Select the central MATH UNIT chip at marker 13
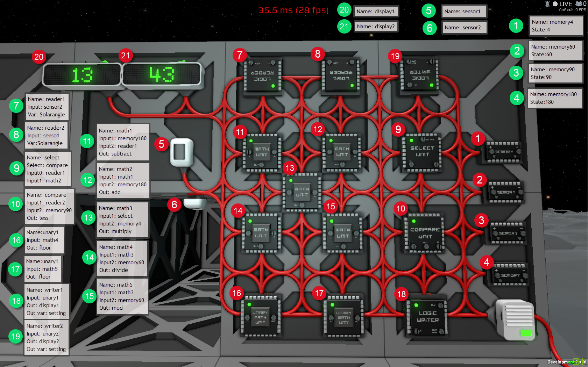The width and height of the screenshot is (588, 367). (302, 192)
